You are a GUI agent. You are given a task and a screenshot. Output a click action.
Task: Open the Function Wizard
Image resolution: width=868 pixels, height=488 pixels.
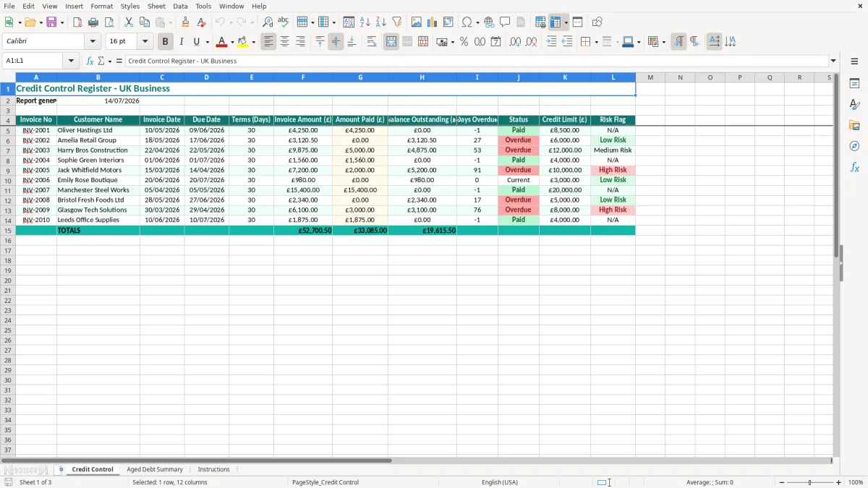(x=90, y=61)
